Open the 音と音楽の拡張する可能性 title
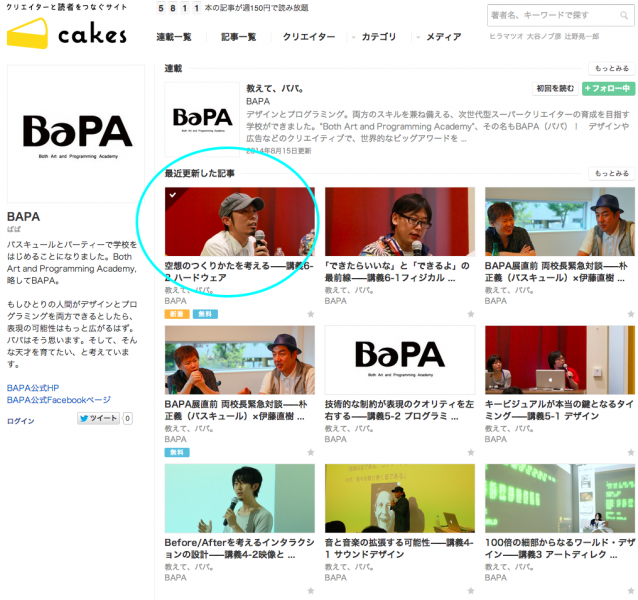The height and width of the screenshot is (600, 638). coord(399,548)
